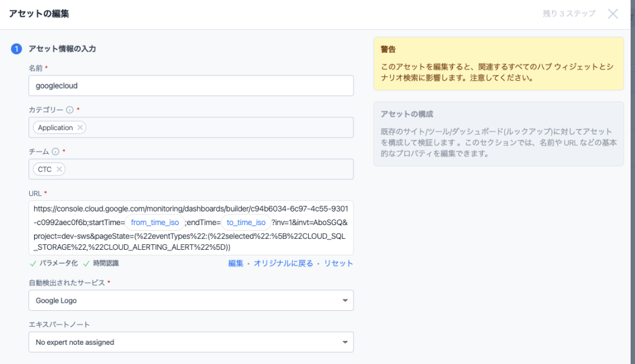Click the category info icon

[69, 110]
